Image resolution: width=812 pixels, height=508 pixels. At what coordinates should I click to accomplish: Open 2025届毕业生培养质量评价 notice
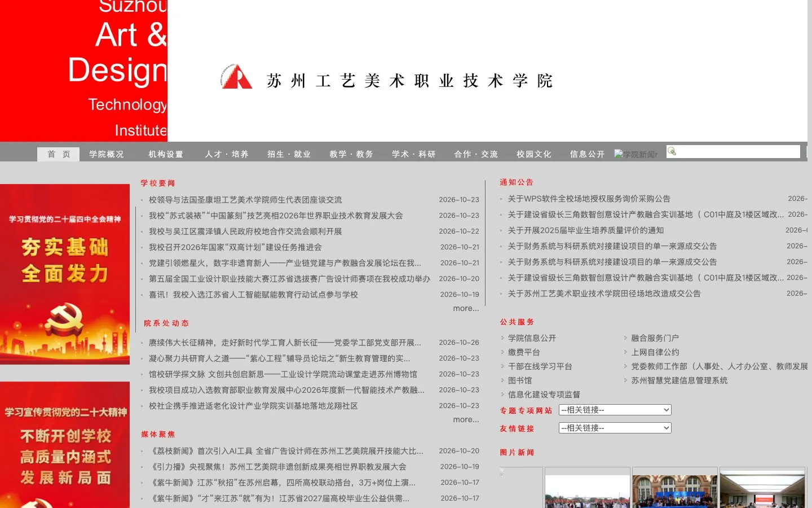point(586,230)
